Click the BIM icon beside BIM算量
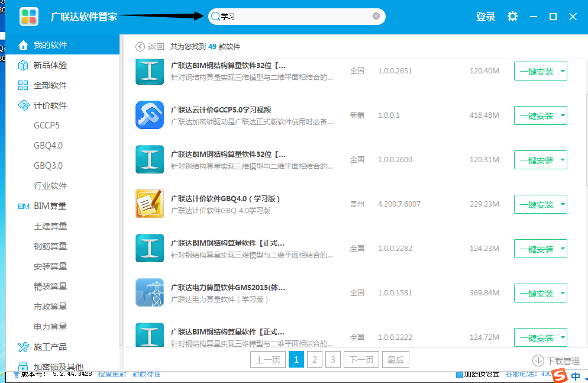The width and height of the screenshot is (588, 383). coord(24,207)
